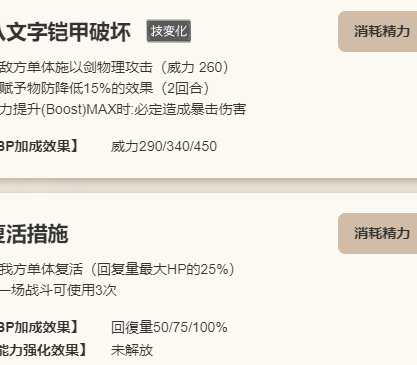The image size is (417, 365).
Task: Click the divider bar between the skill cards
Action: tap(208, 186)
